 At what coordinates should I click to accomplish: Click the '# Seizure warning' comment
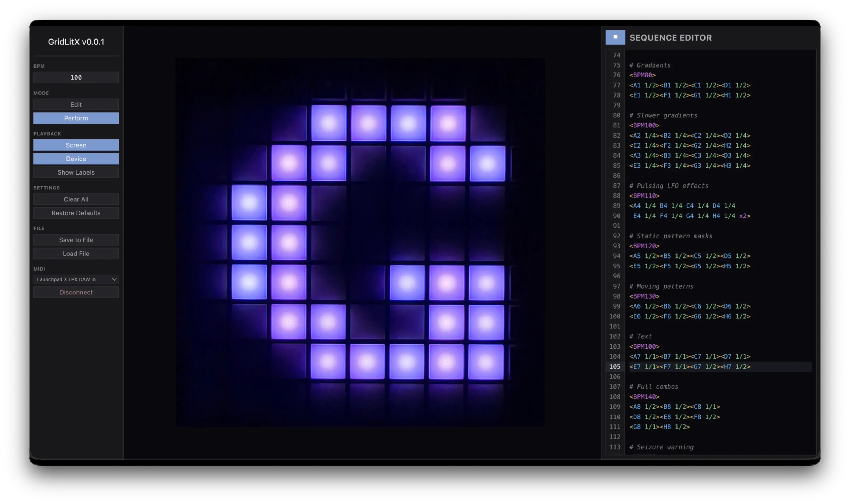[x=661, y=447]
